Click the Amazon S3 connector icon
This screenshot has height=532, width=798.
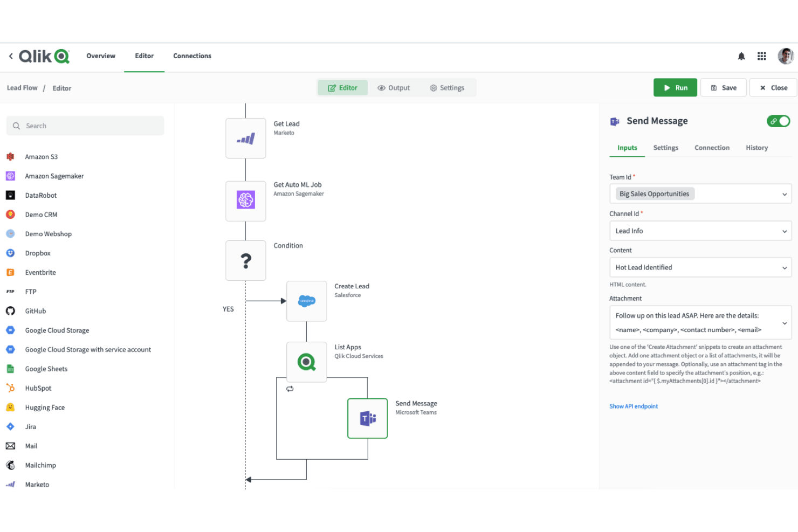10,157
